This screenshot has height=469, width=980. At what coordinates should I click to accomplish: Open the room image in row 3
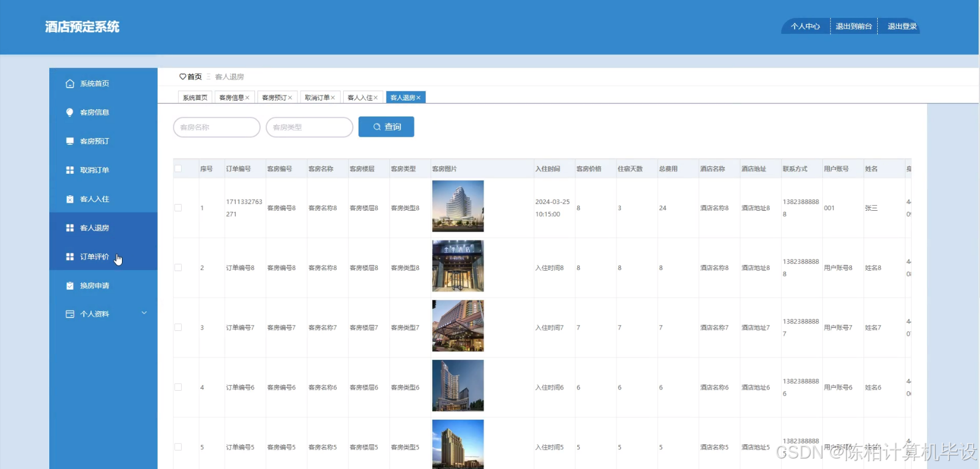(x=458, y=325)
